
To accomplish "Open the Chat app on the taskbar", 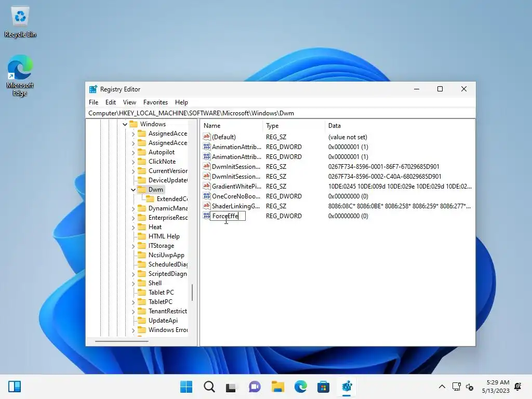I will tap(255, 387).
